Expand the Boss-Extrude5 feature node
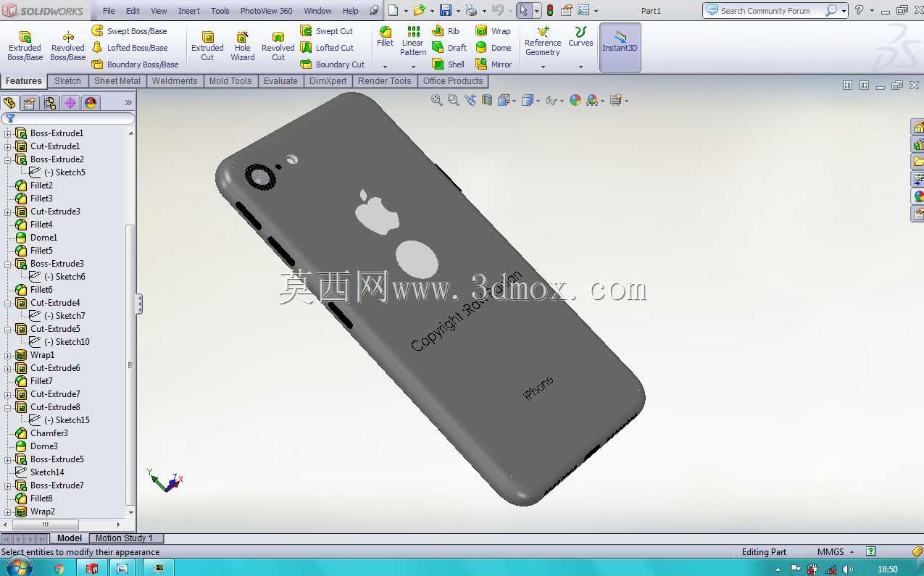The height and width of the screenshot is (576, 924). (8, 459)
